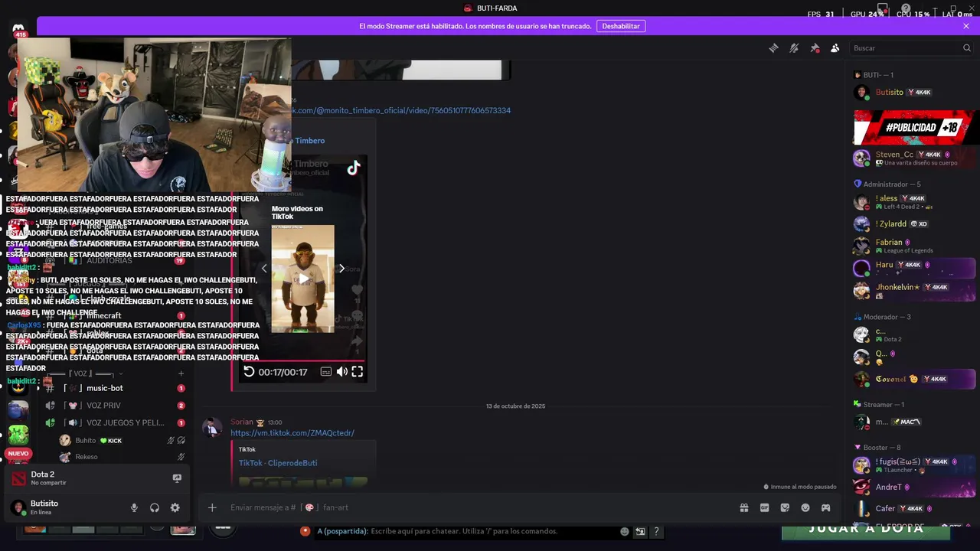
Task: Open Sorian's avatar in chat
Action: 212,428
